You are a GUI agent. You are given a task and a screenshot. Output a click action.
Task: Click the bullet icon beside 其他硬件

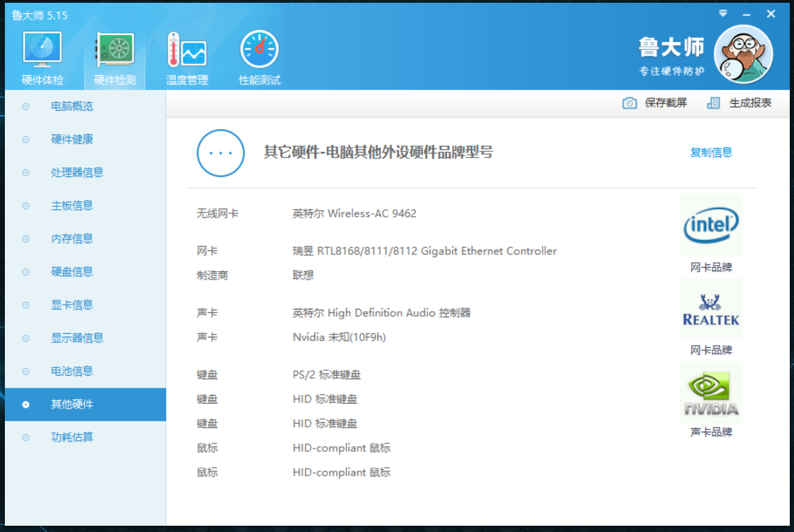pos(26,404)
